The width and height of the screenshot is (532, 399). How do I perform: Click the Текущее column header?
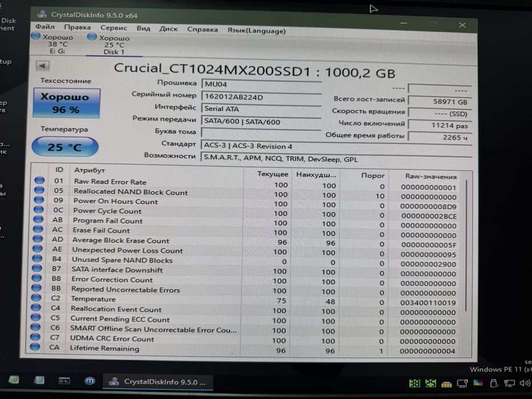click(x=273, y=174)
